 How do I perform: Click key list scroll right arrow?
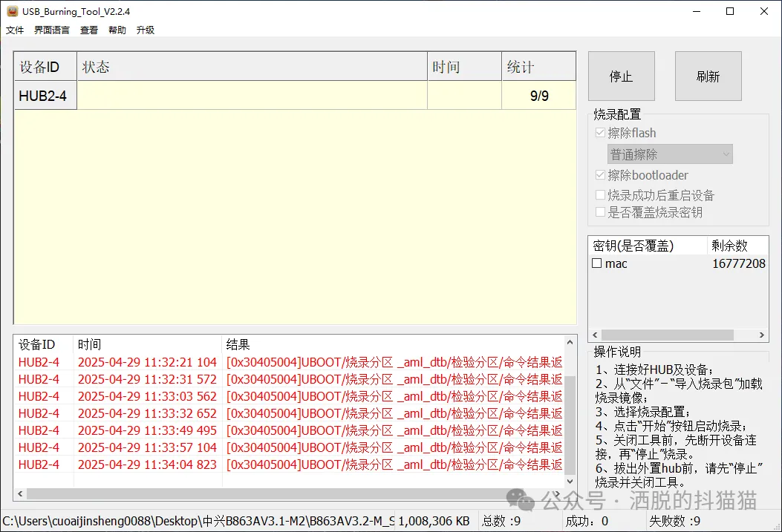(x=762, y=335)
